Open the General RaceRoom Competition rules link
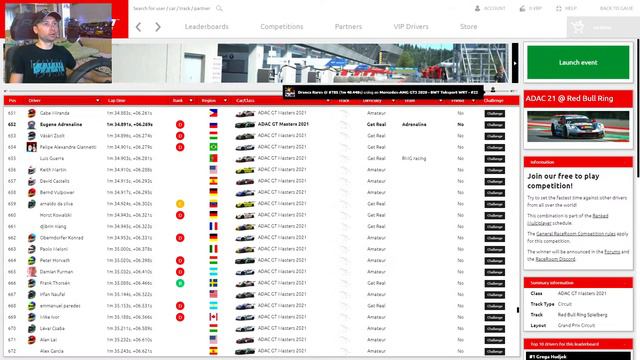Viewport: 640px width, 360px height. [x=576, y=234]
